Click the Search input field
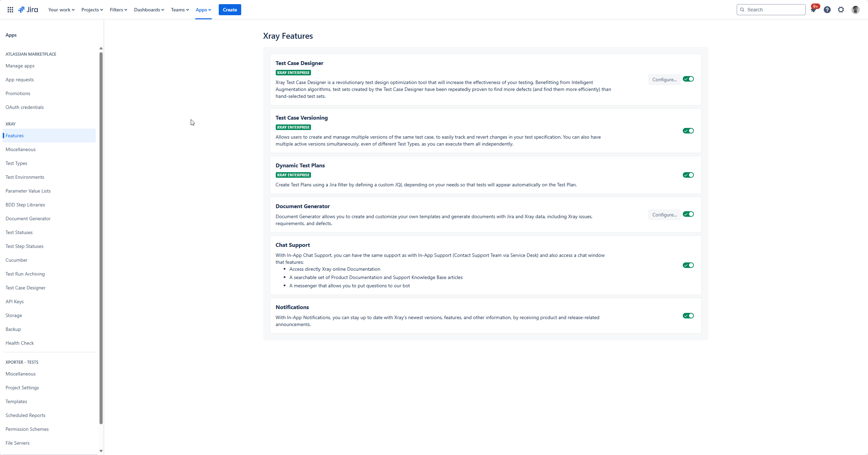This screenshot has height=455, width=868. pyautogui.click(x=771, y=10)
